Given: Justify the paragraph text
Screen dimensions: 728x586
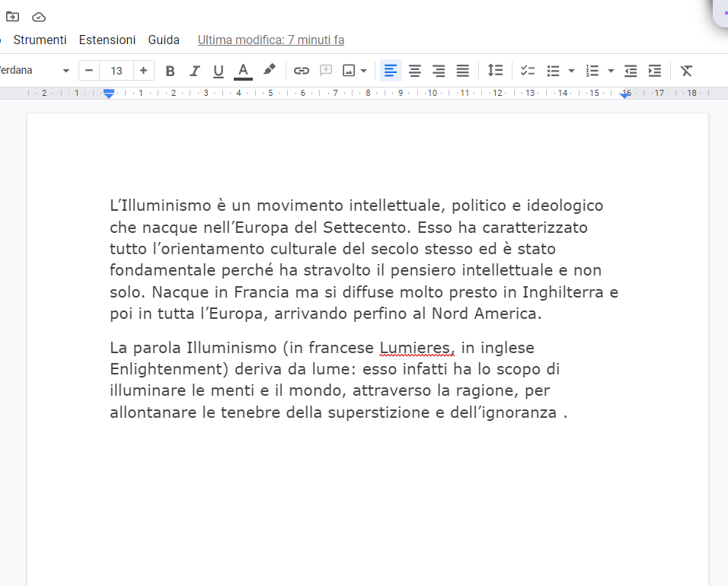Looking at the screenshot, I should point(462,71).
